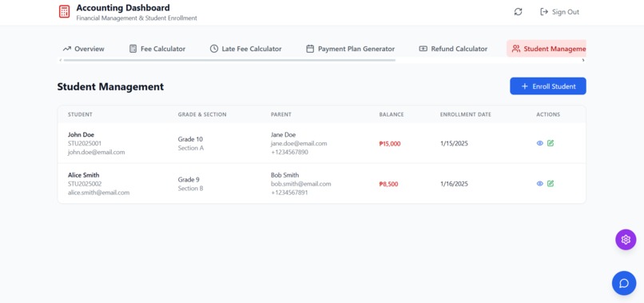Click the tab bar horizontal scrollbar
The image size is (644, 303).
(229, 61)
